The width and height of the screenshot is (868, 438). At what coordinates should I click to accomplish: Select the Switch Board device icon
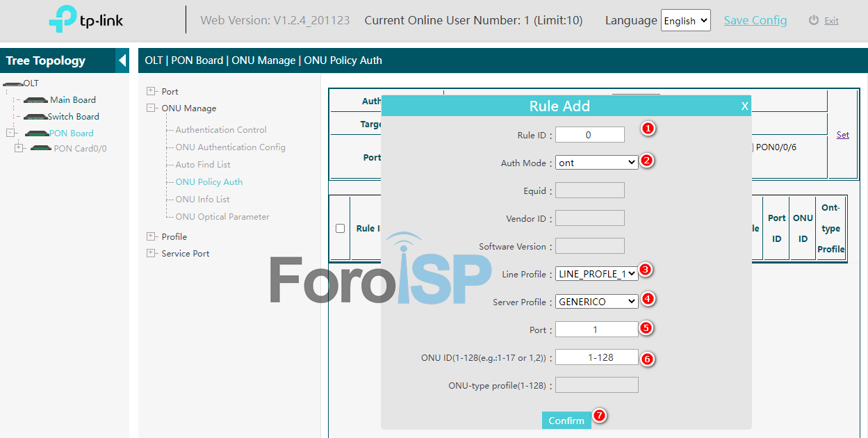35,117
